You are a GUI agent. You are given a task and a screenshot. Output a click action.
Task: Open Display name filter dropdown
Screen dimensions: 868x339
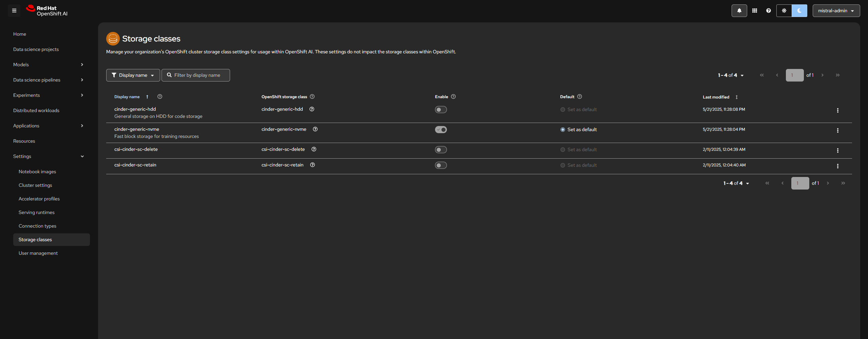pos(133,75)
